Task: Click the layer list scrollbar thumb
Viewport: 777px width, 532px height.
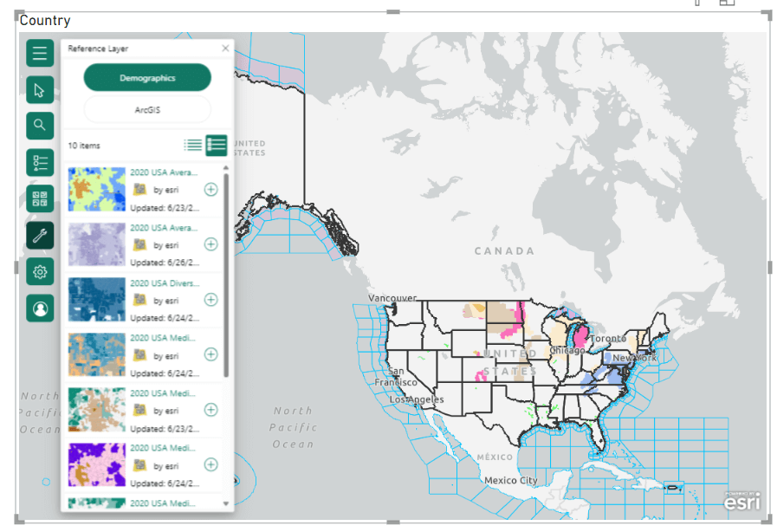Action: (226, 276)
